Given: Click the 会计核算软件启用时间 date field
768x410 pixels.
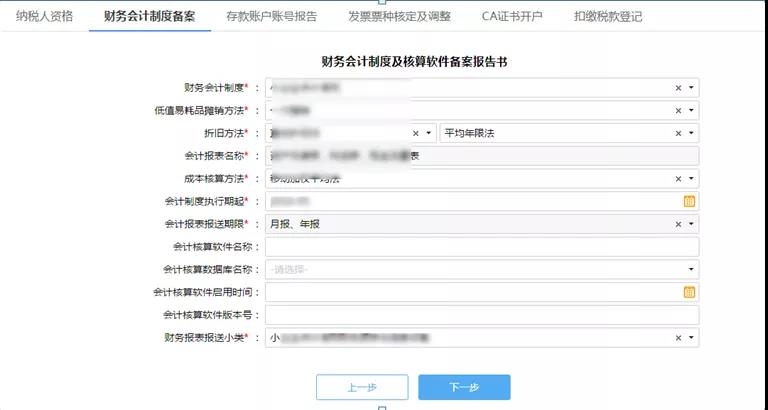Looking at the screenshot, I should pyautogui.click(x=482, y=292).
